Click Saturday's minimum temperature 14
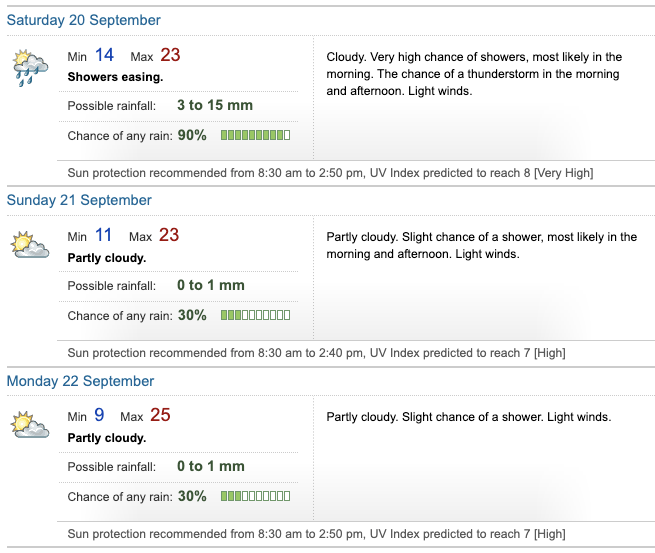The image size is (655, 553). [x=105, y=55]
